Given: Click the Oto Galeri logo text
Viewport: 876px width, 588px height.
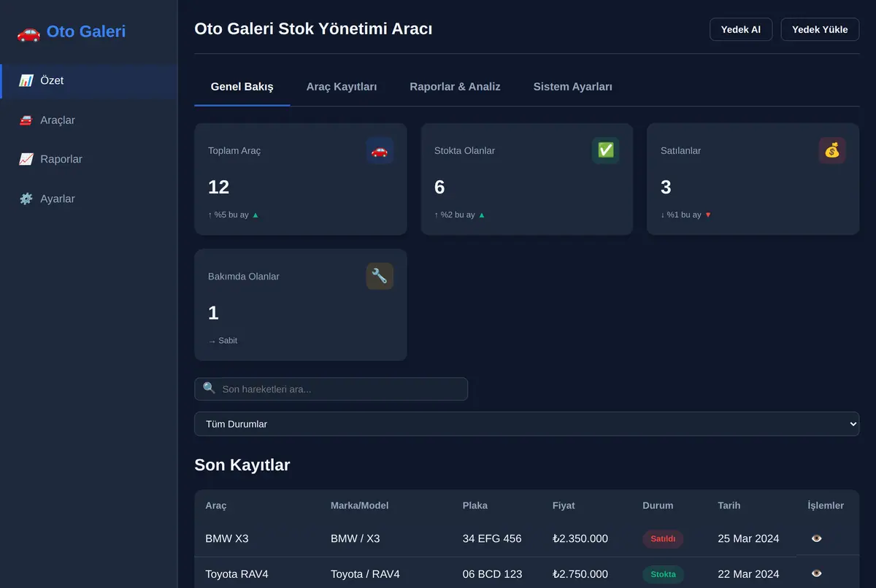Looking at the screenshot, I should click(86, 31).
